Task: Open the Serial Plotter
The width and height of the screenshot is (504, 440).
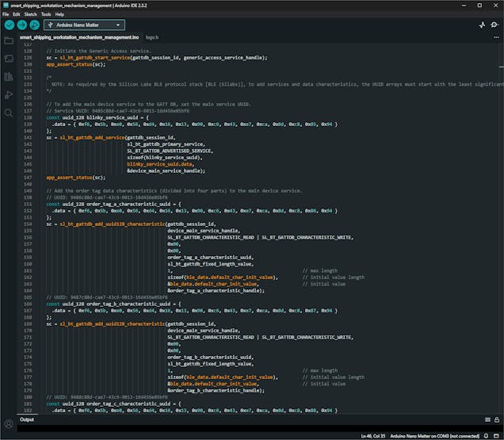Action: click(483, 25)
